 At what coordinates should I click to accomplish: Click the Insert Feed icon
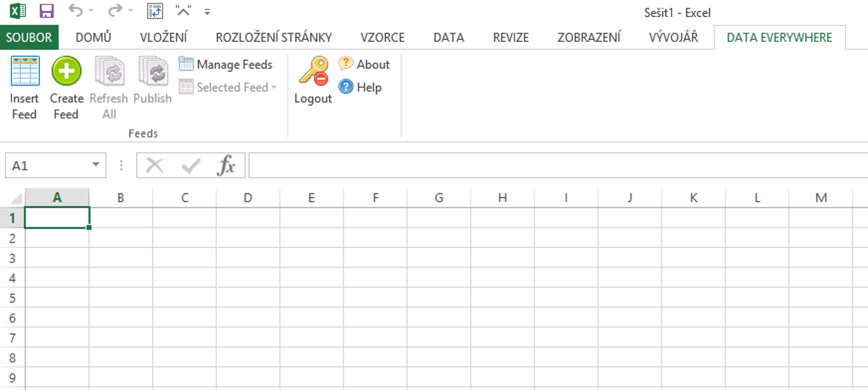pos(25,71)
